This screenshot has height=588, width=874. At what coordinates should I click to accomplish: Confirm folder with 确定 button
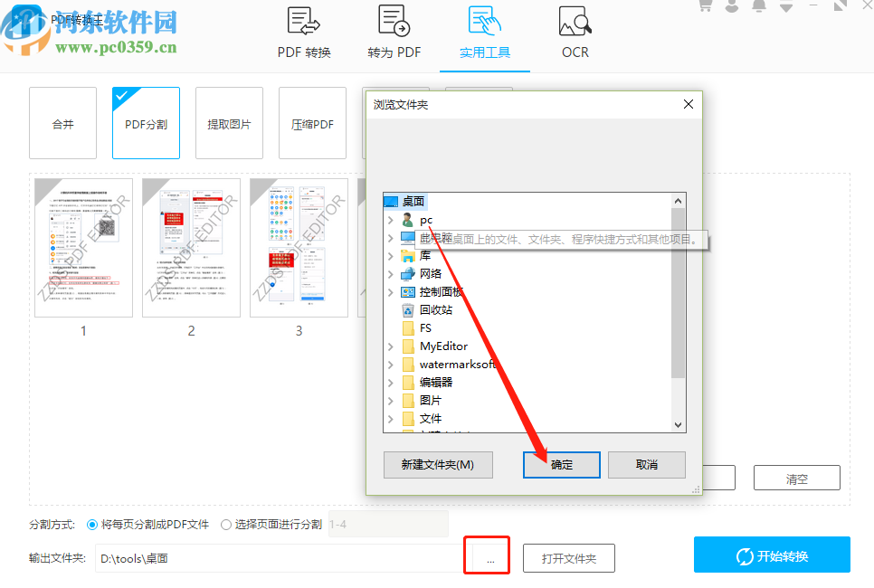pyautogui.click(x=561, y=465)
